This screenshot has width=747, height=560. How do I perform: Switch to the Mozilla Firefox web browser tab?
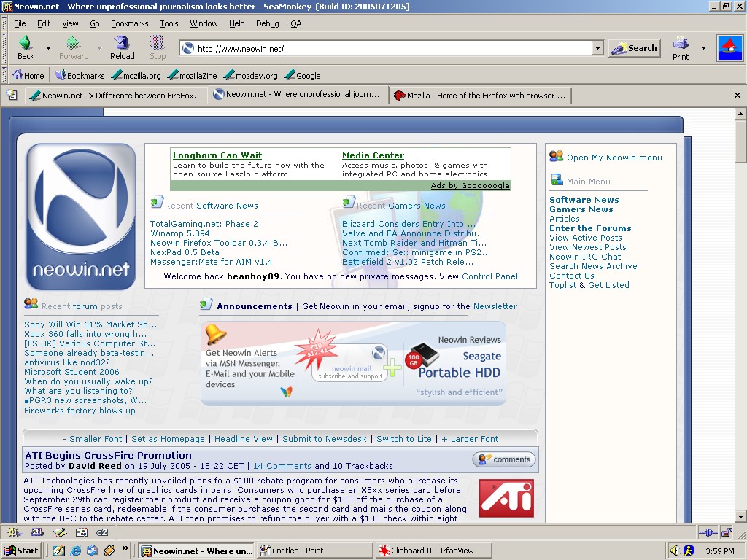[x=480, y=95]
